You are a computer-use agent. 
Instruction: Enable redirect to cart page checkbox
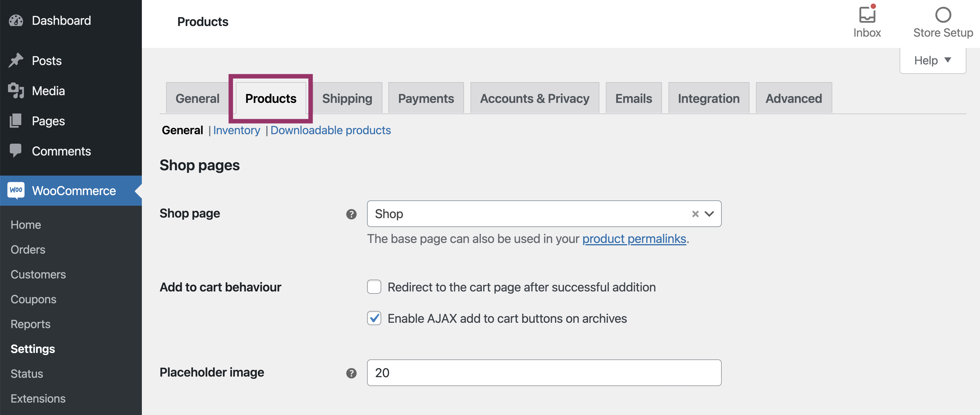(374, 287)
